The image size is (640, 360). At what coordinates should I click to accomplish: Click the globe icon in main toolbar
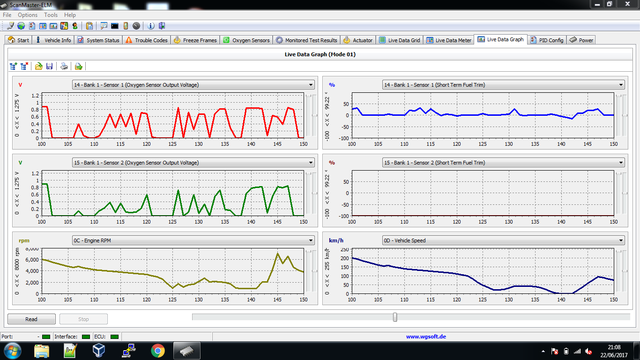click(x=21, y=26)
